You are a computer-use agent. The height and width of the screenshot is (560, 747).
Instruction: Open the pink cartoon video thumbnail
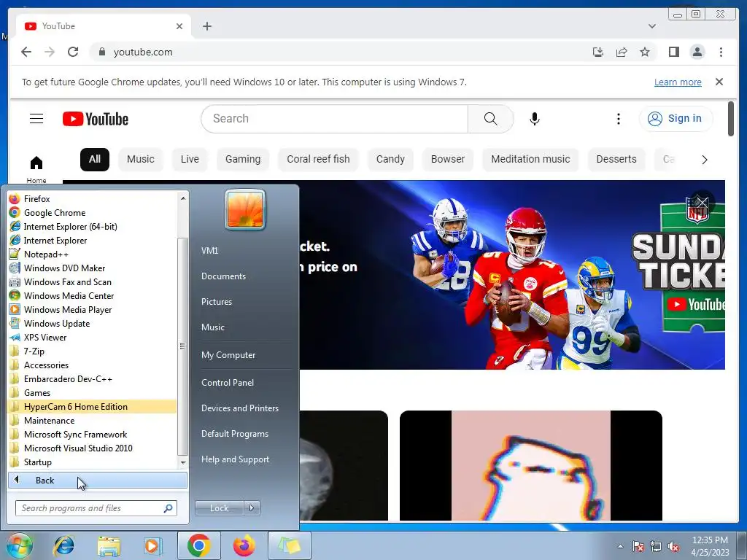pos(531,465)
